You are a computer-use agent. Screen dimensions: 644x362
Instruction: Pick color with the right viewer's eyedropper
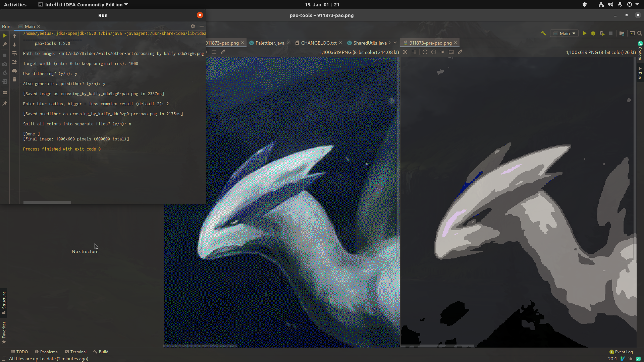coord(460,52)
